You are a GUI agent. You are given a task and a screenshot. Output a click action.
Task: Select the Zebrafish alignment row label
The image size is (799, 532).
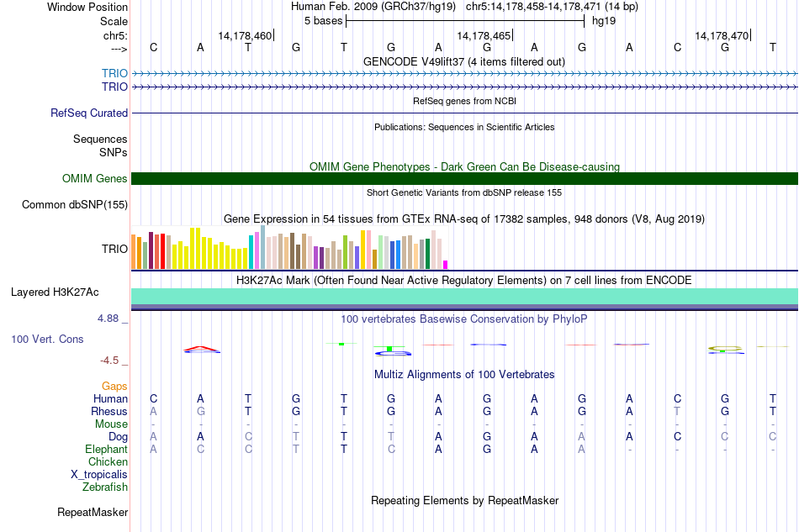coord(105,487)
